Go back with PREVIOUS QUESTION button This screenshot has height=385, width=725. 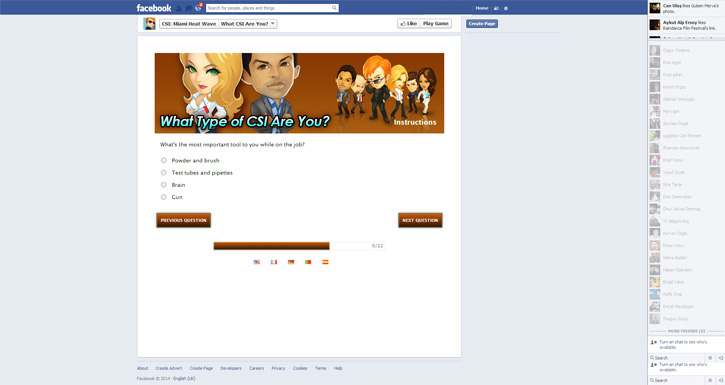pos(184,220)
